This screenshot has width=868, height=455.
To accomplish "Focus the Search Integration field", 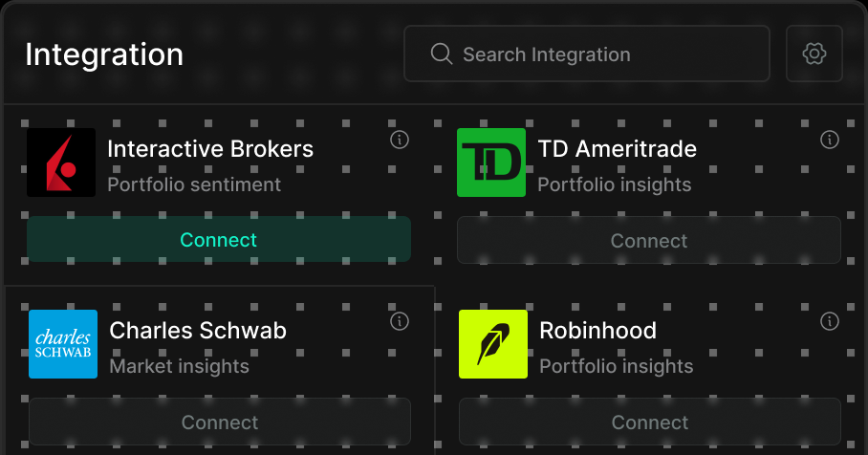I will tap(587, 54).
